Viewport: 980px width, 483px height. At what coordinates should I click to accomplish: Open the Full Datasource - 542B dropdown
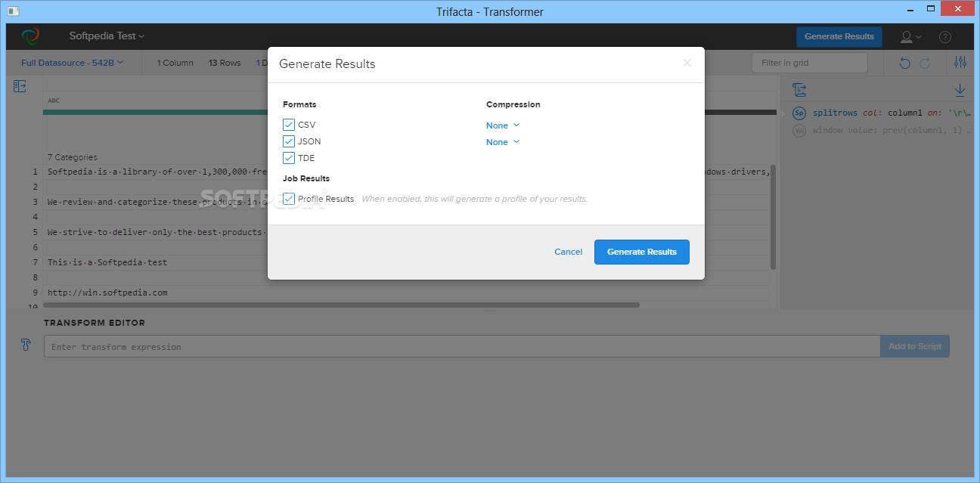[x=73, y=63]
